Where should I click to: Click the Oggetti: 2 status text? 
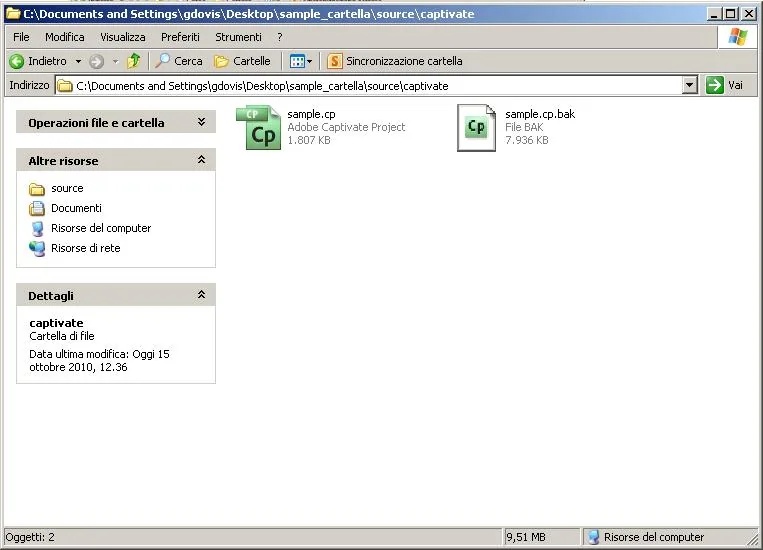coord(30,537)
